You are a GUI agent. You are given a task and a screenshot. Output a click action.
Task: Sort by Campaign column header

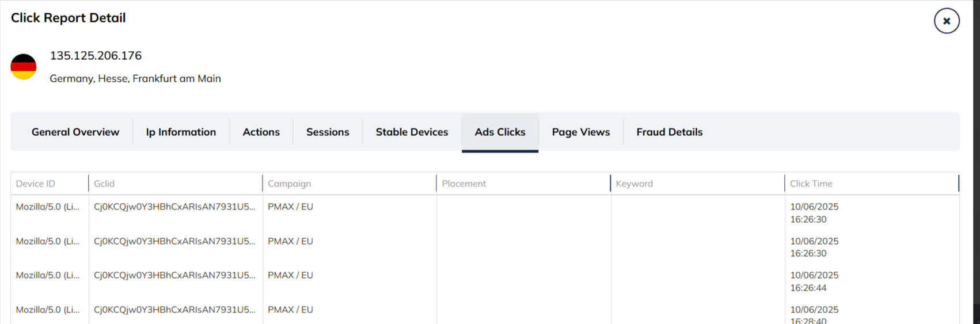tap(289, 184)
